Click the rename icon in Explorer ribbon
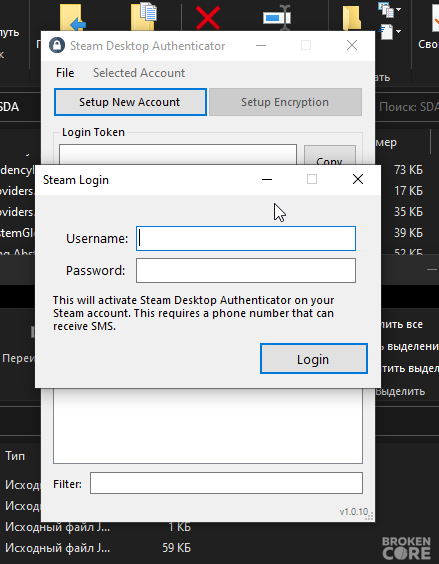439x564 pixels. [x=277, y=17]
